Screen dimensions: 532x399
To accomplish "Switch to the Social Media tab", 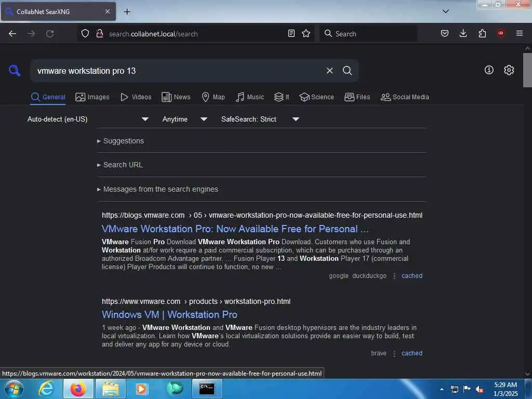I will pos(405,97).
